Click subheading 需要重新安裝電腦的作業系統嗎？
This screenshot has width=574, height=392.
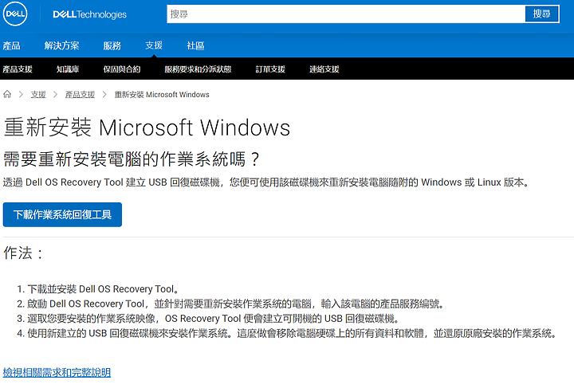click(132, 159)
